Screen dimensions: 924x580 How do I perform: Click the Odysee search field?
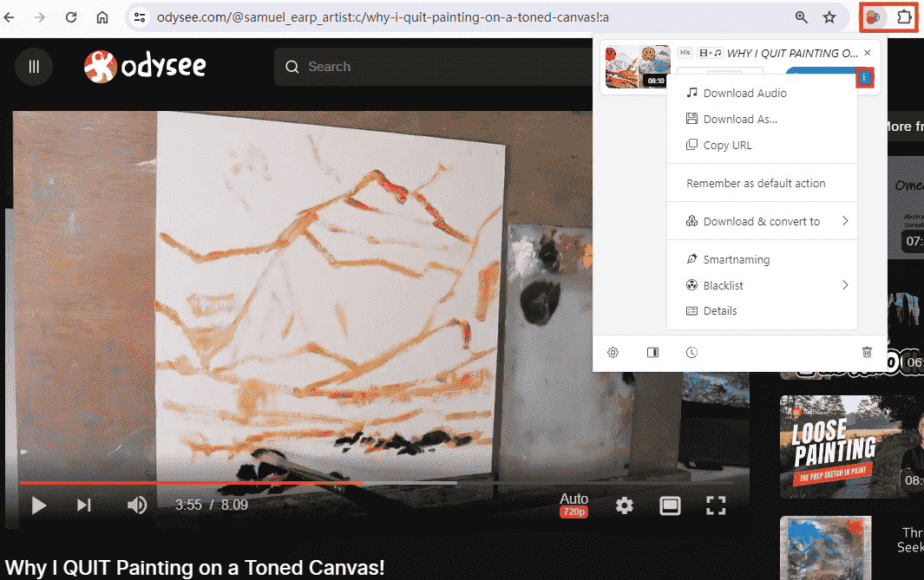pos(434,67)
